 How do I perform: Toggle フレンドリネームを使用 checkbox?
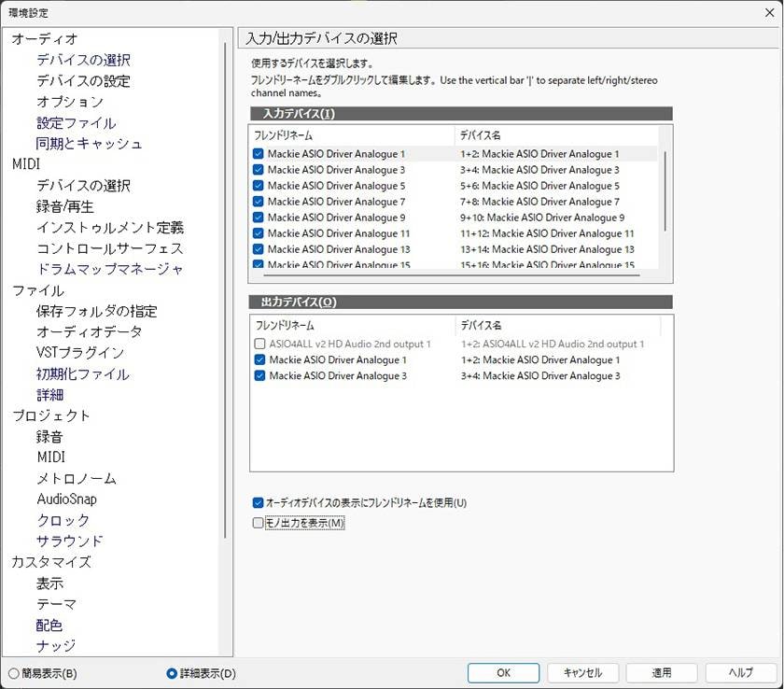(259, 503)
